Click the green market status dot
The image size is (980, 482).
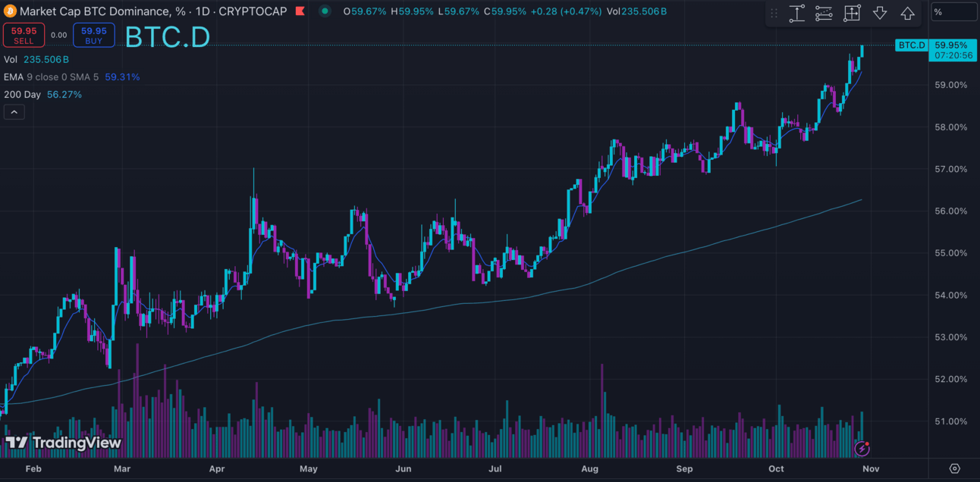(x=325, y=11)
